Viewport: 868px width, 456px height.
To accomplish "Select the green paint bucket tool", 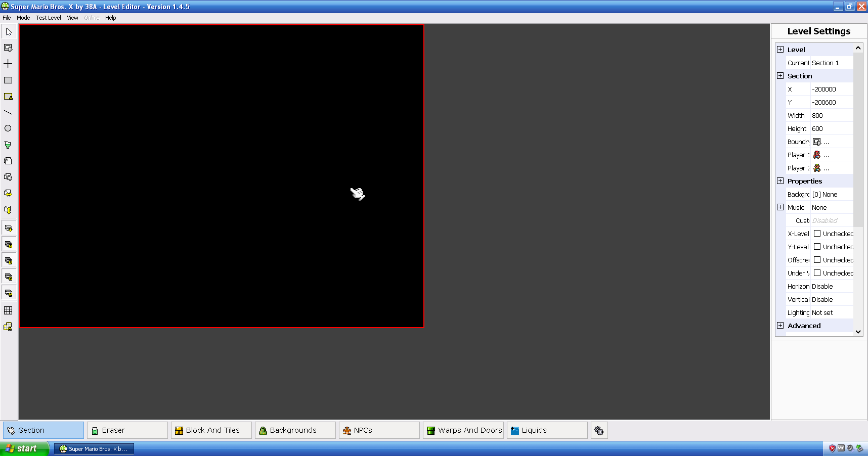I will 8,145.
